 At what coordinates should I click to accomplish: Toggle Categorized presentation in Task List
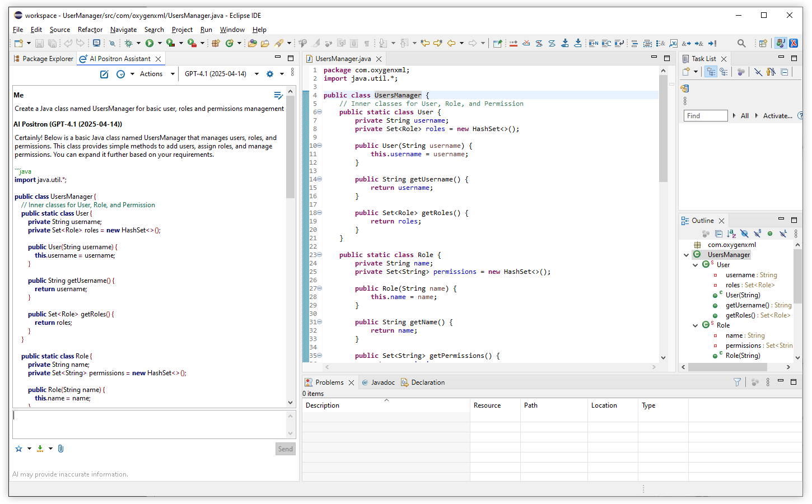tap(711, 72)
